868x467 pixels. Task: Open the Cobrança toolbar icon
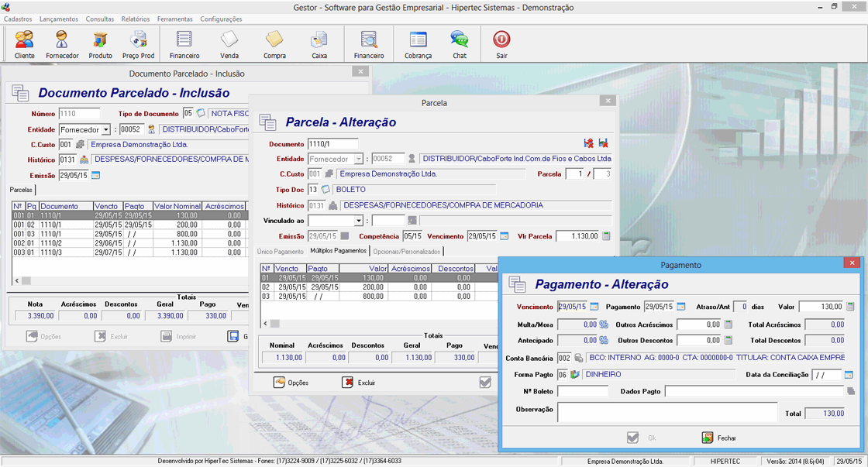[x=418, y=44]
